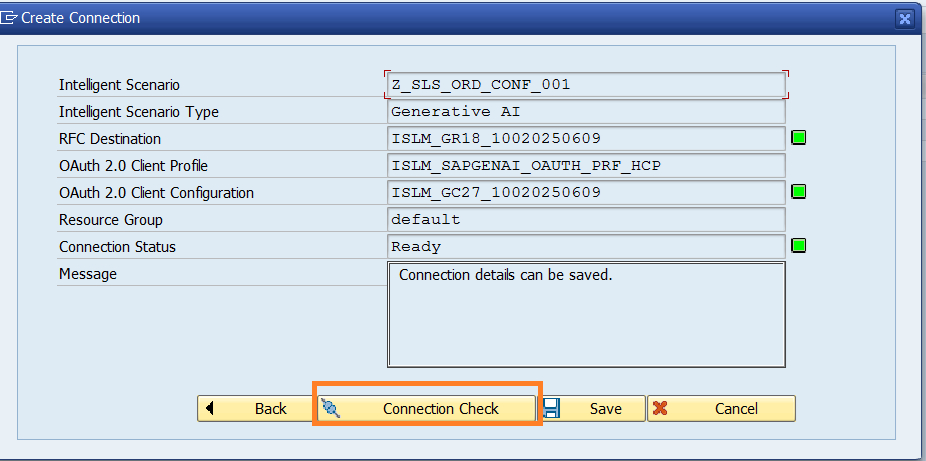926x461 pixels.
Task: Select the Intelligent Scenario input field
Action: click(x=585, y=85)
